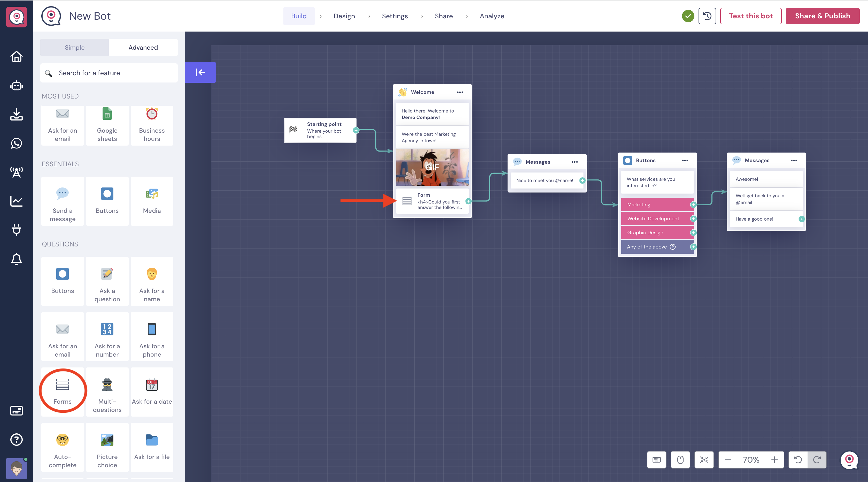
Task: Switch to Simple mode toggle
Action: pos(74,48)
